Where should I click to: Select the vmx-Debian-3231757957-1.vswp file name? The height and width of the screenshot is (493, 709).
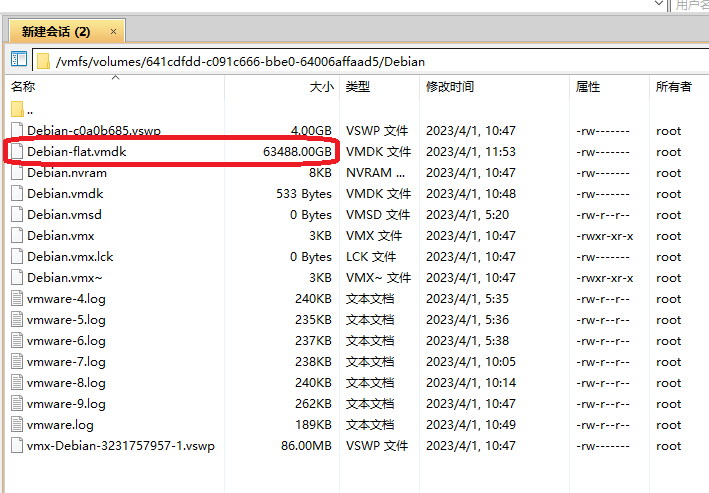[121, 446]
